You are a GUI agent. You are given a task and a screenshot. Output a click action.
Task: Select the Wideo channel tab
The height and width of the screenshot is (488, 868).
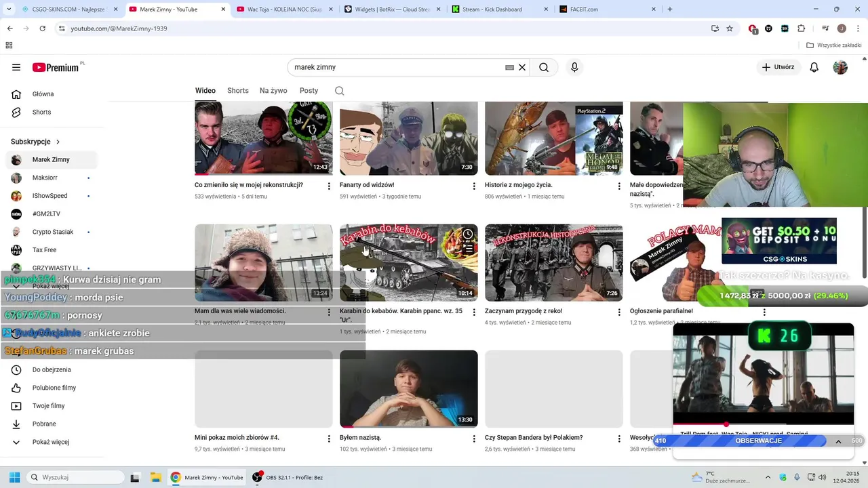(205, 91)
